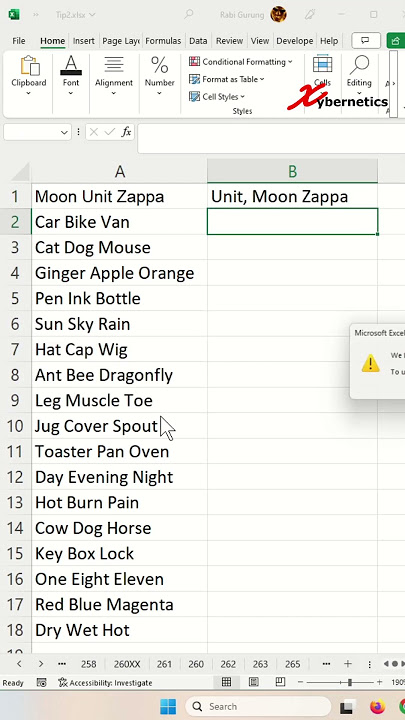The image size is (405, 720).
Task: Click the macro recording status icon
Action: [x=41, y=683]
